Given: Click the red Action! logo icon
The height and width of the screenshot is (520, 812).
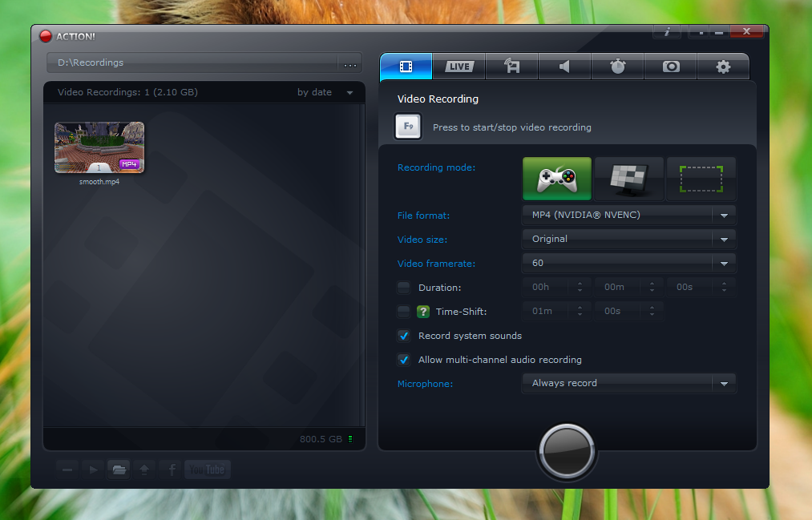Looking at the screenshot, I should point(46,36).
